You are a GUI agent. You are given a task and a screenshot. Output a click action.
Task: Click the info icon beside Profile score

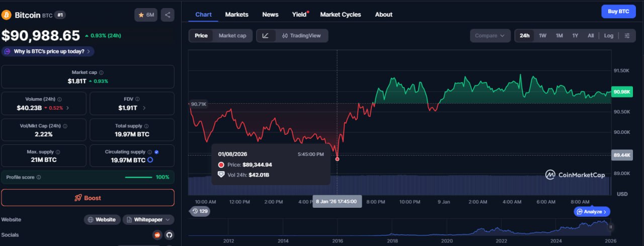39,177
